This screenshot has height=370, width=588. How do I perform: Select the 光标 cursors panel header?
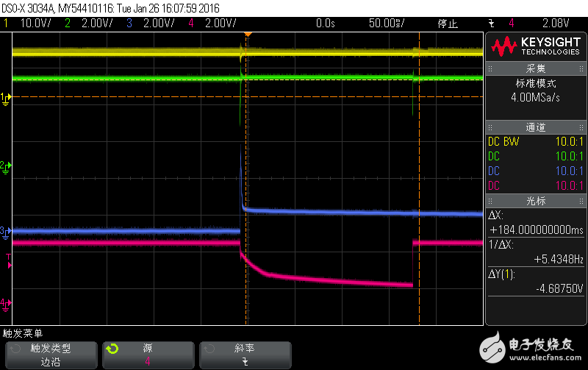536,201
